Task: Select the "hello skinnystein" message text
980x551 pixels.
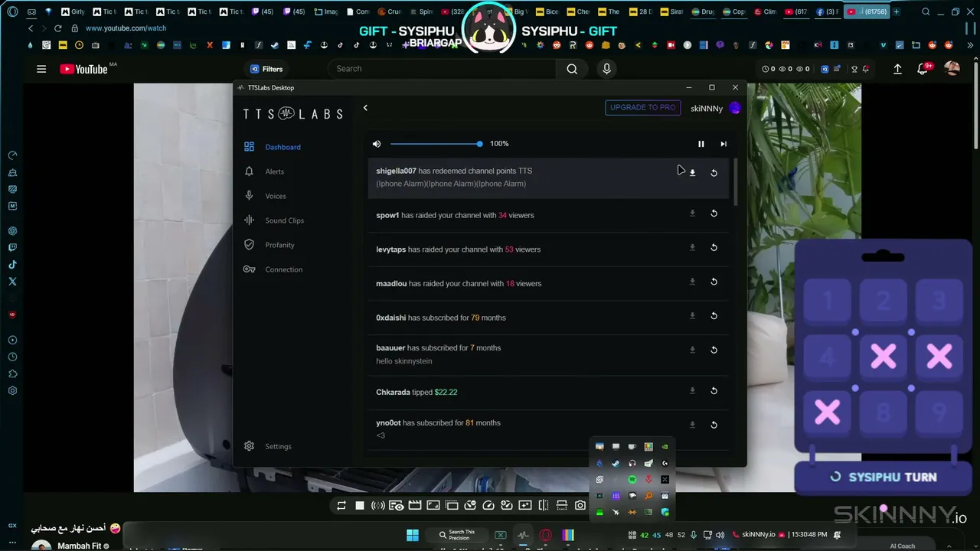Action: 404,361
